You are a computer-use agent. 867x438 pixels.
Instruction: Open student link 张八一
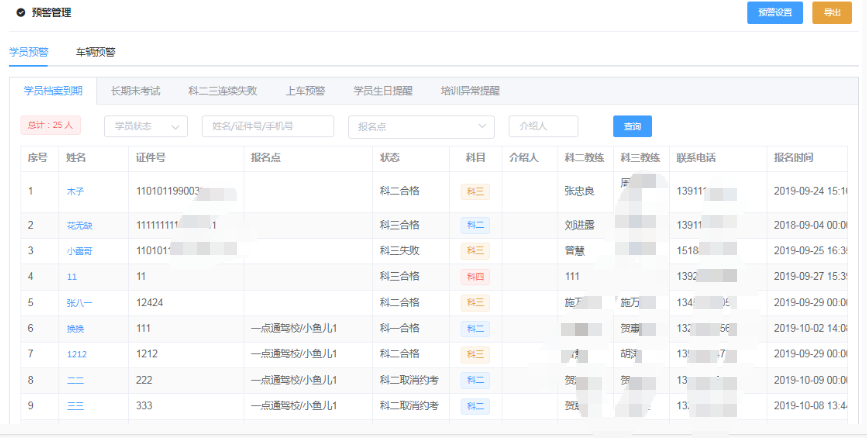click(80, 303)
